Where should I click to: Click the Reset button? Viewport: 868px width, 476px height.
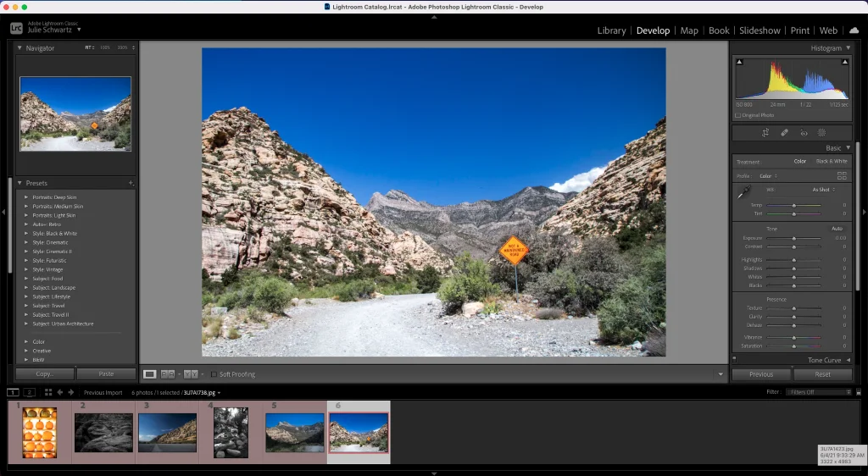point(822,374)
